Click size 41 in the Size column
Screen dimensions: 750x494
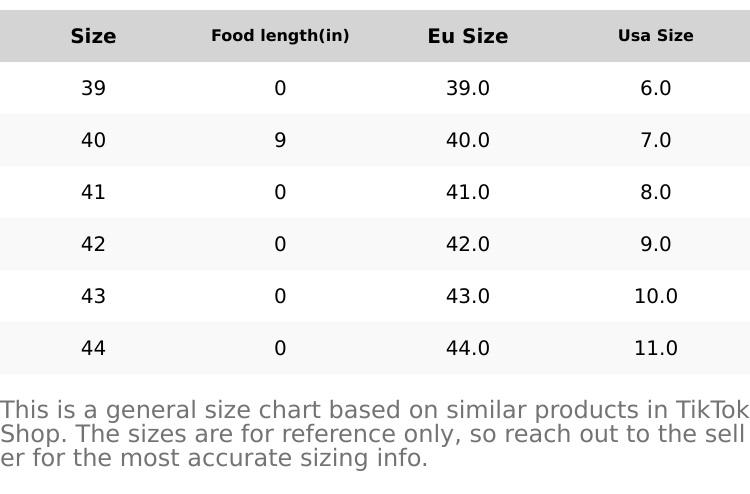(x=93, y=192)
